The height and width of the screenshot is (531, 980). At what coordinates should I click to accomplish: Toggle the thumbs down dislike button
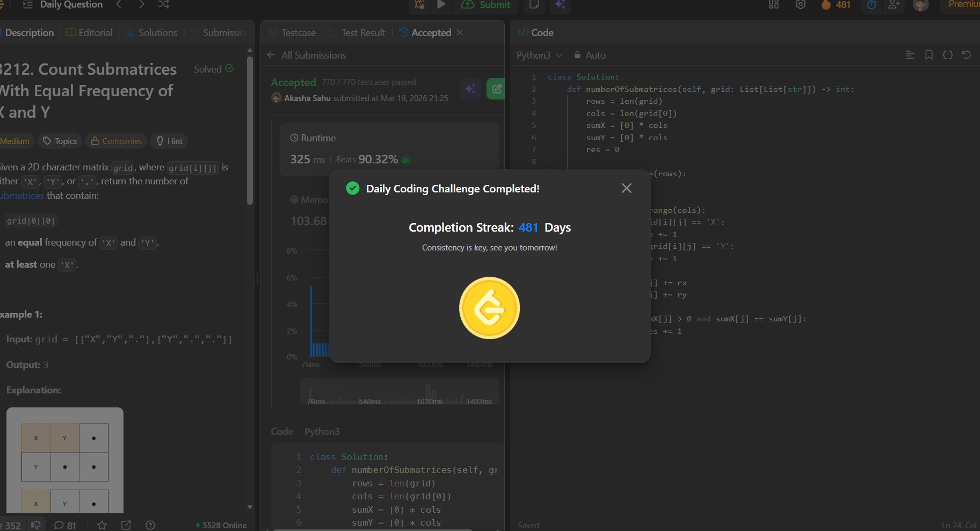click(36, 525)
